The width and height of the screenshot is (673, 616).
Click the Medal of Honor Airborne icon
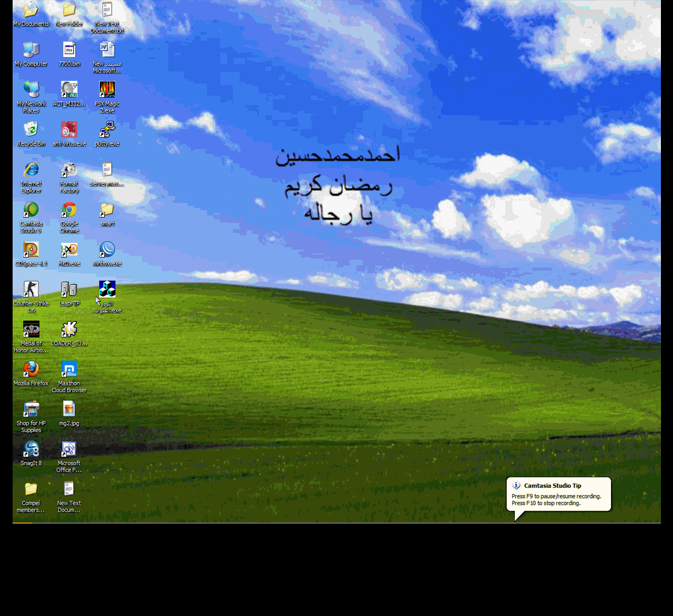31,330
